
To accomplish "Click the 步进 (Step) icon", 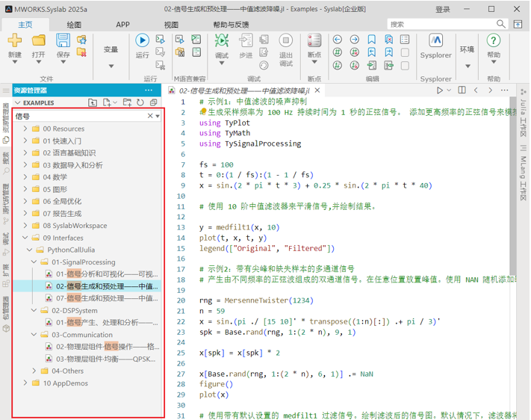I will pos(246,40).
